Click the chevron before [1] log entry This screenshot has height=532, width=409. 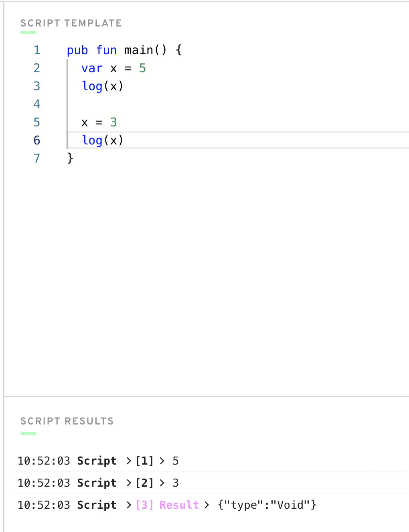coord(129,461)
